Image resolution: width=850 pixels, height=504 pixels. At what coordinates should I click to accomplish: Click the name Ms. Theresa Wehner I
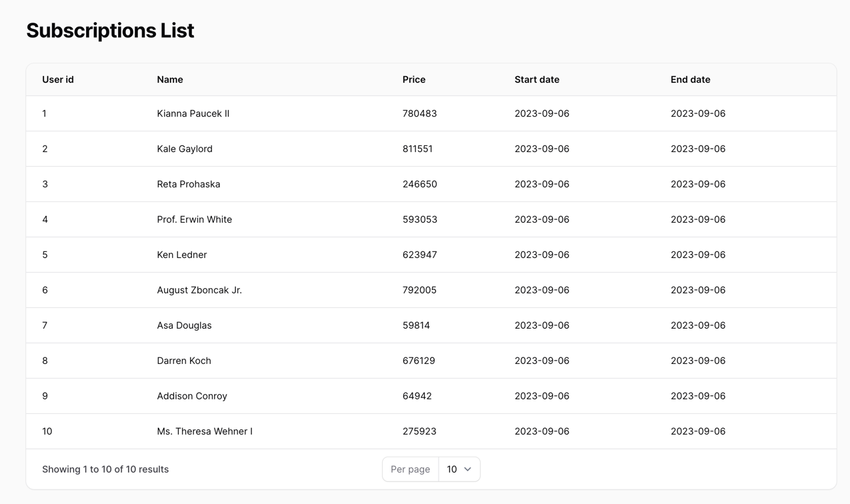205,431
